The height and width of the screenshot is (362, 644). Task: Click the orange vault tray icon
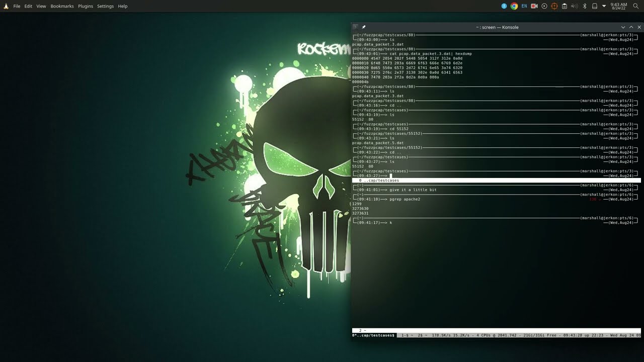(554, 6)
